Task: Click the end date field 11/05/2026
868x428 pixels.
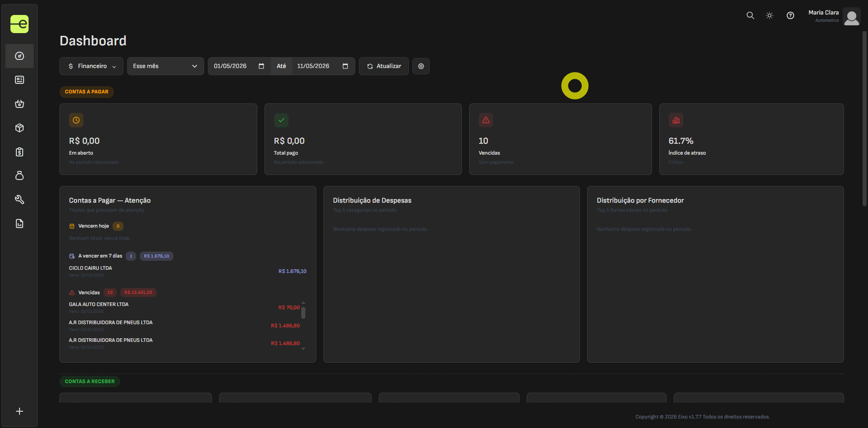Action: pos(323,66)
